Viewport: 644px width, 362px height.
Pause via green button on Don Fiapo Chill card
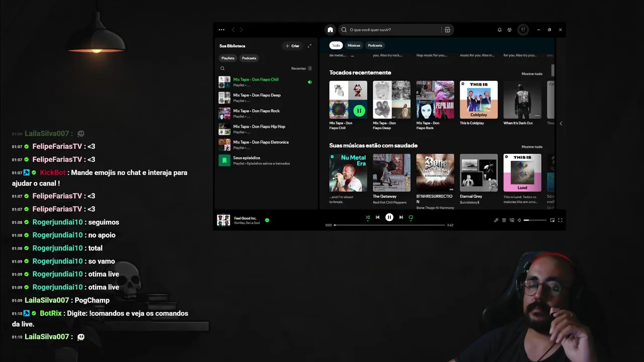coord(359,110)
